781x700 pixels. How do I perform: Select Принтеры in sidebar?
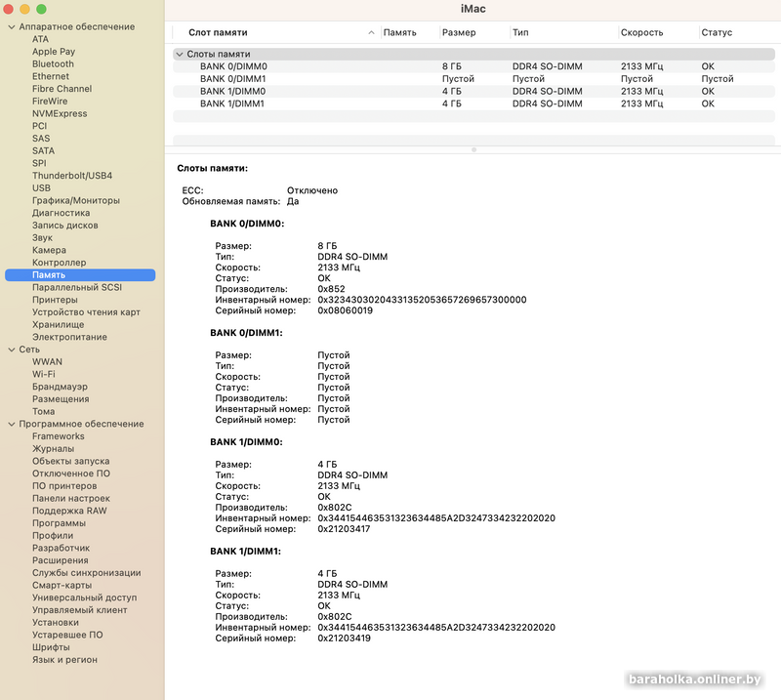(55, 300)
